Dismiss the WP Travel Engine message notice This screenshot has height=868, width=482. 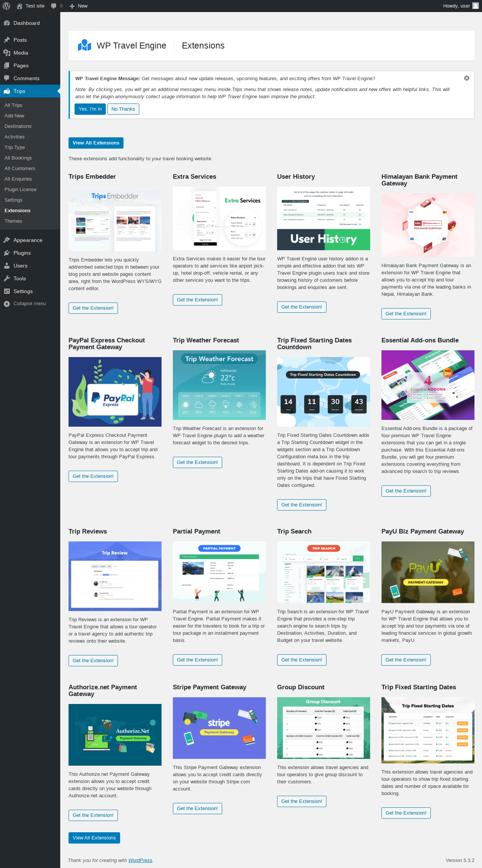(x=467, y=78)
